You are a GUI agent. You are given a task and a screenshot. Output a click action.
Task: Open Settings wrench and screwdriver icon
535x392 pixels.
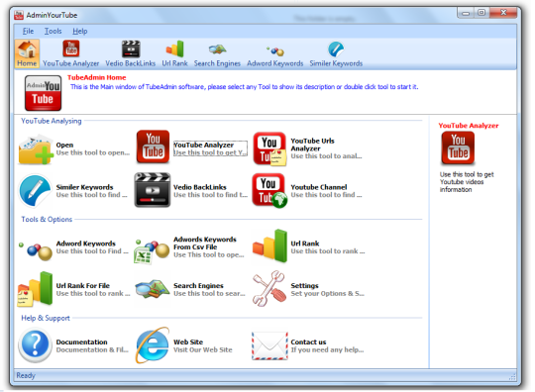269,288
